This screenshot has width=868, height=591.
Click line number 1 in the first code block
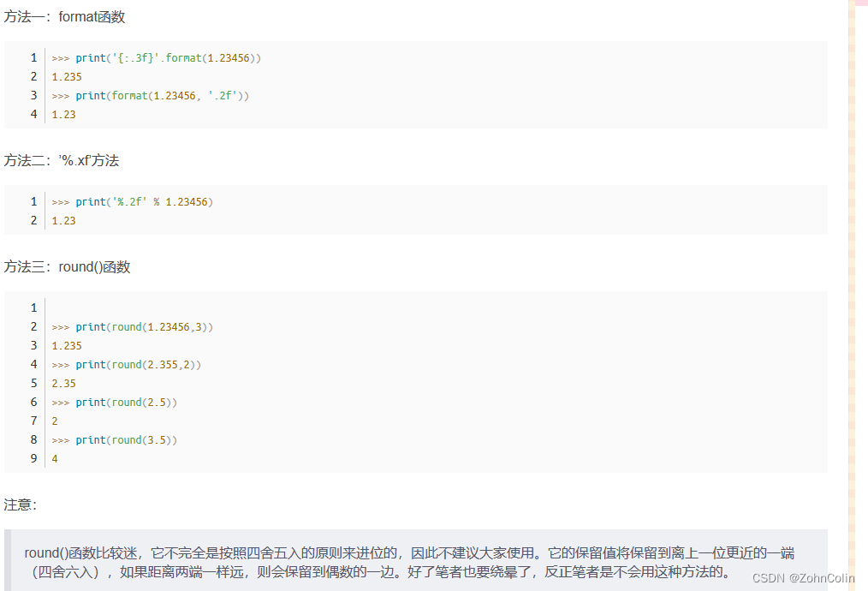pyautogui.click(x=33, y=57)
